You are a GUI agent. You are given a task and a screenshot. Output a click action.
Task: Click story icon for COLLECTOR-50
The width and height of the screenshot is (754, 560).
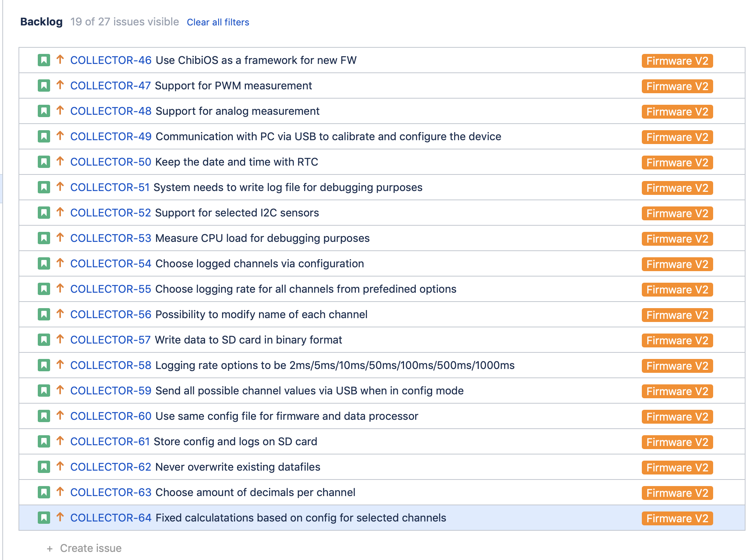click(44, 162)
